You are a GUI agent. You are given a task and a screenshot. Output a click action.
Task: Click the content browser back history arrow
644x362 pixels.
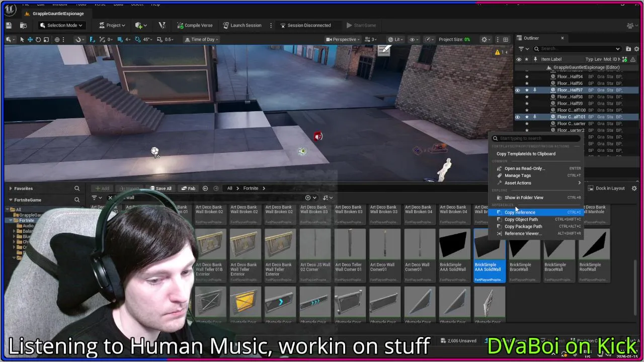click(x=205, y=189)
